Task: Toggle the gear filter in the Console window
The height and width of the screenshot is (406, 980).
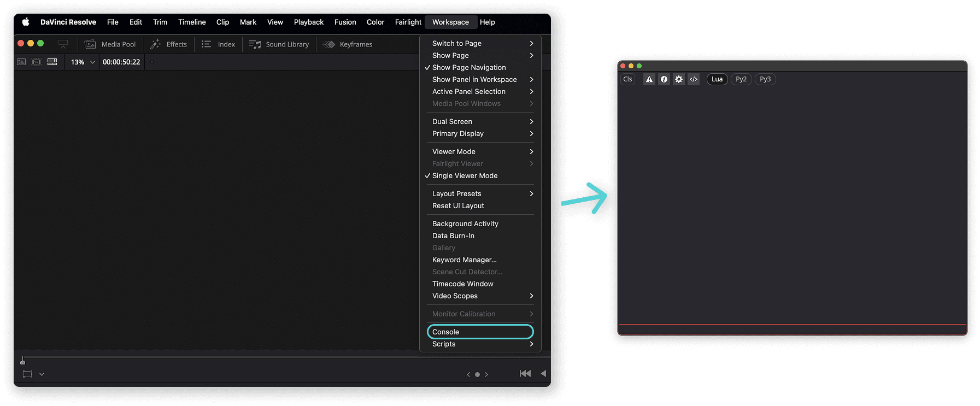Action: 679,79
